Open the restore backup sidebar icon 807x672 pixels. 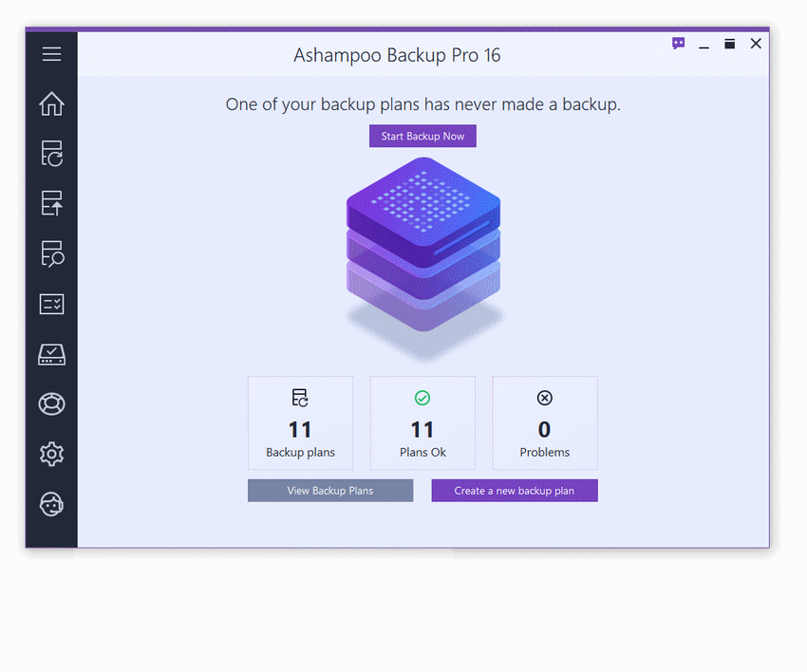coord(51,203)
